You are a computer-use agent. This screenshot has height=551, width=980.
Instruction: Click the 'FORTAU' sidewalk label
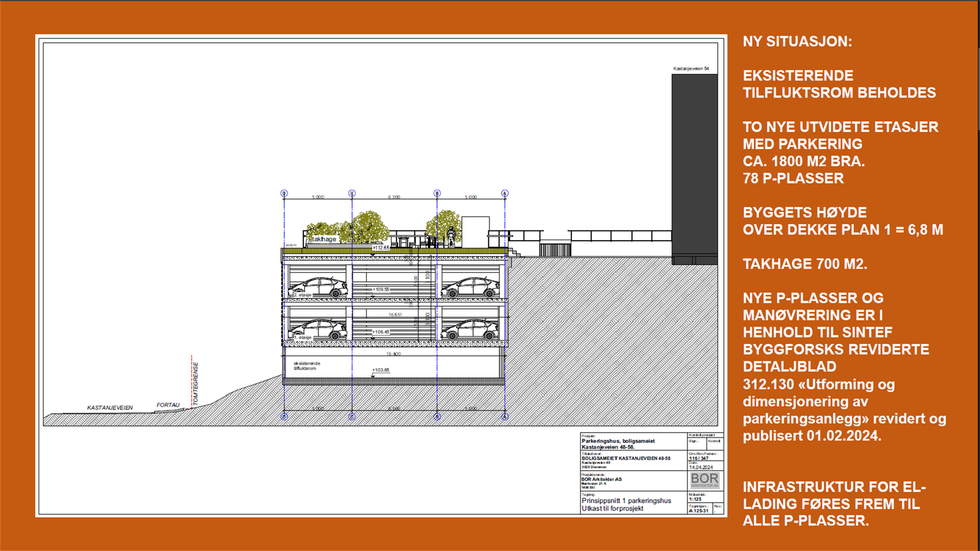168,405
